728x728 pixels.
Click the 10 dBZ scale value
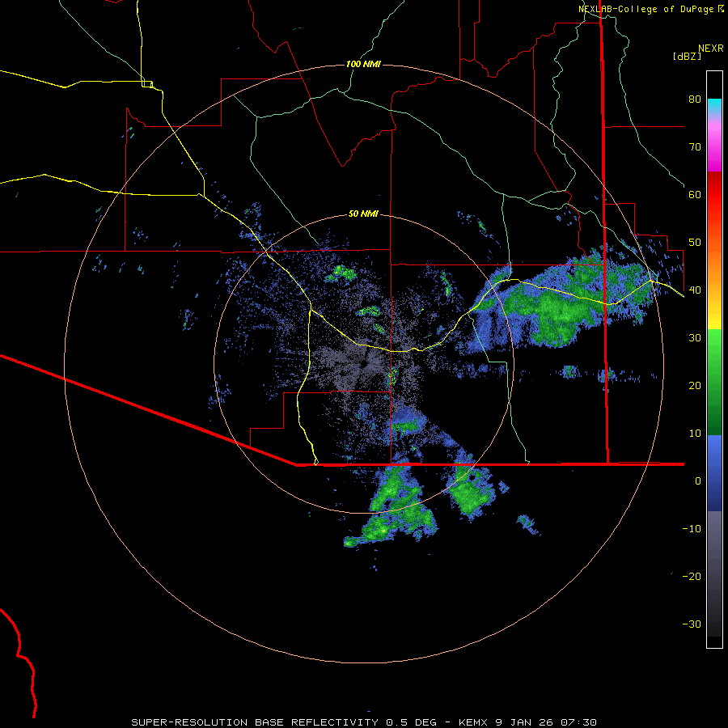(x=695, y=434)
